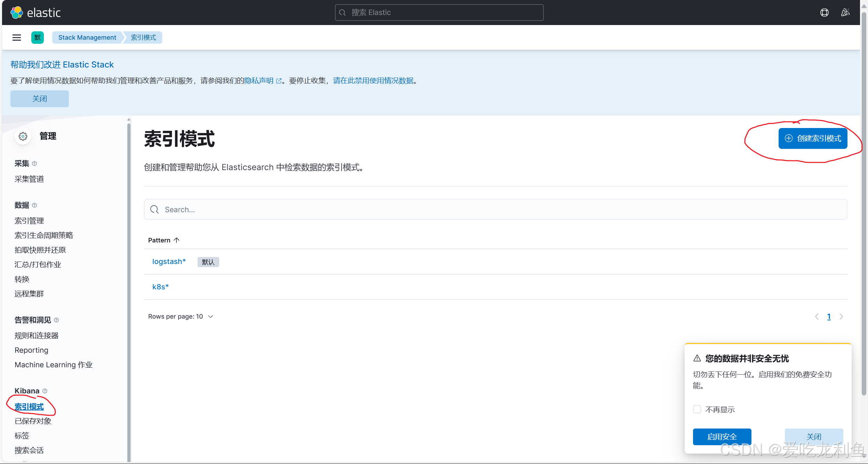Open the newsfeed celebration icon
The height and width of the screenshot is (464, 868).
(845, 13)
